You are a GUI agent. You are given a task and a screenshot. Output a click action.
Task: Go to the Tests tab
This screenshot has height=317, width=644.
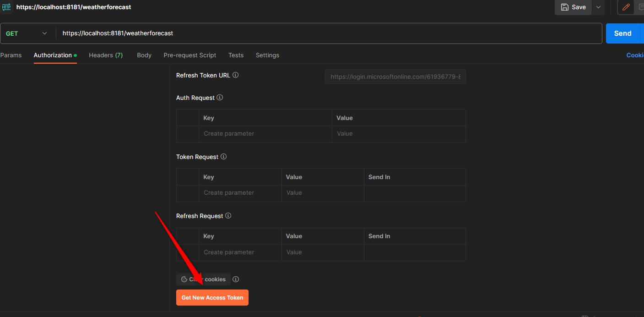tap(236, 55)
